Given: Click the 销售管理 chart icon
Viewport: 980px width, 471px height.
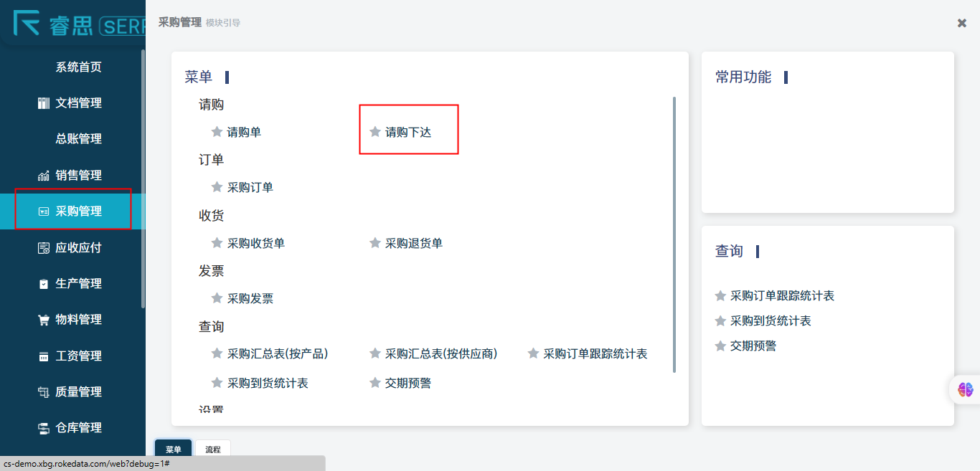Looking at the screenshot, I should click(x=43, y=176).
